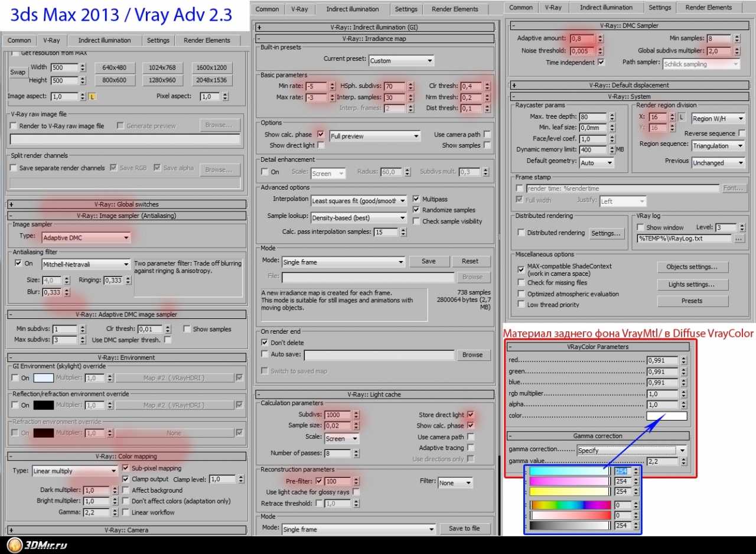Enable the Distributed rendering checkbox
The image size is (756, 554).
[x=521, y=233]
